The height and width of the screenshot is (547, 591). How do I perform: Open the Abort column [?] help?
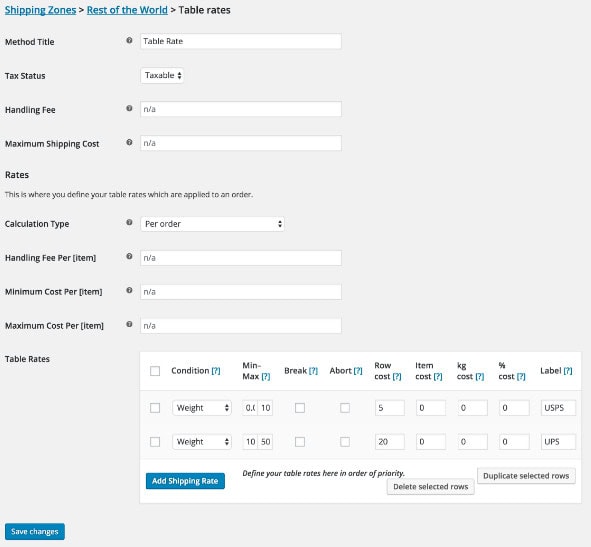[x=358, y=371]
